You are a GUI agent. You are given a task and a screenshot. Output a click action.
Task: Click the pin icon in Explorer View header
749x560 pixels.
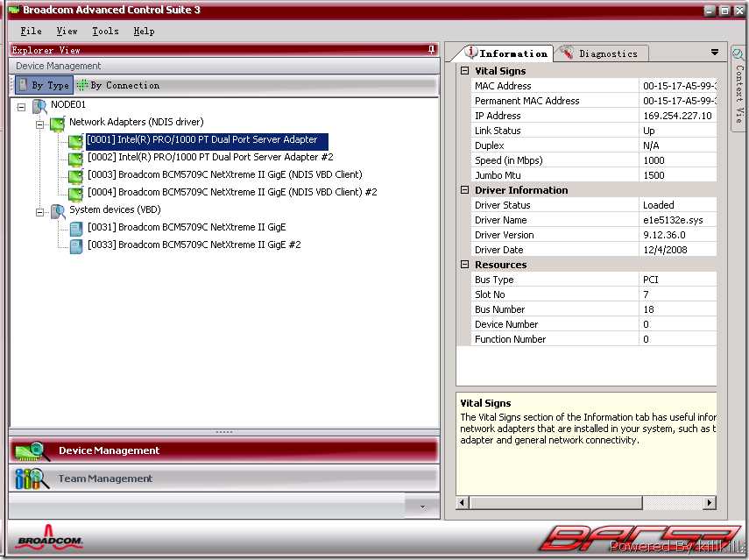[431, 50]
